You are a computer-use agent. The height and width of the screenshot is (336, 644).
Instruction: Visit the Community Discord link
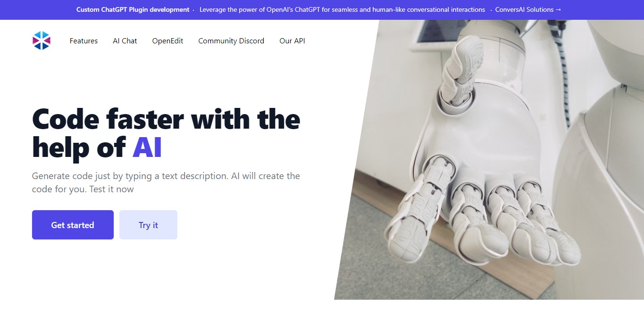tap(231, 41)
